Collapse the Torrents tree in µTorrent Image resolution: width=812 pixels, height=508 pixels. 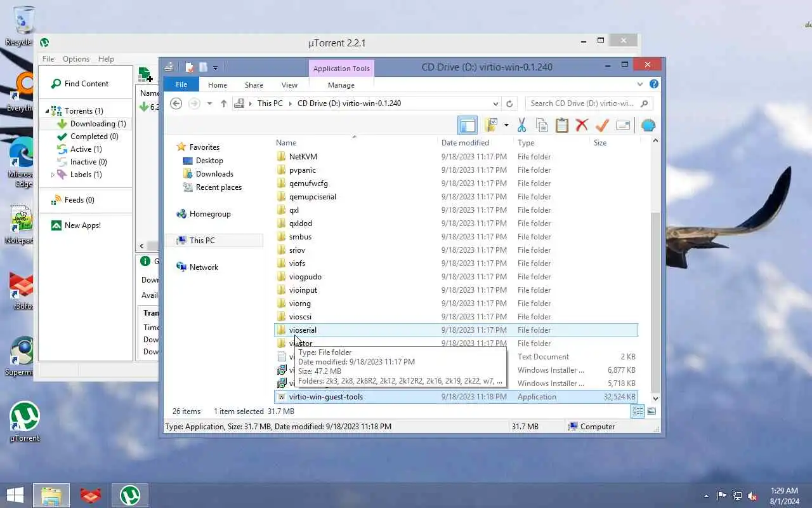pos(46,111)
